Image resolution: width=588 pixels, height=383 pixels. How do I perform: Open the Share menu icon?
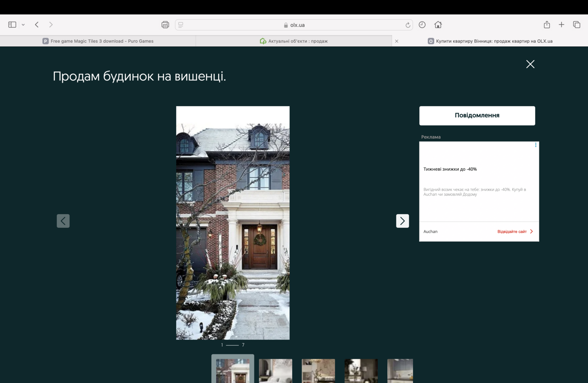coord(547,25)
